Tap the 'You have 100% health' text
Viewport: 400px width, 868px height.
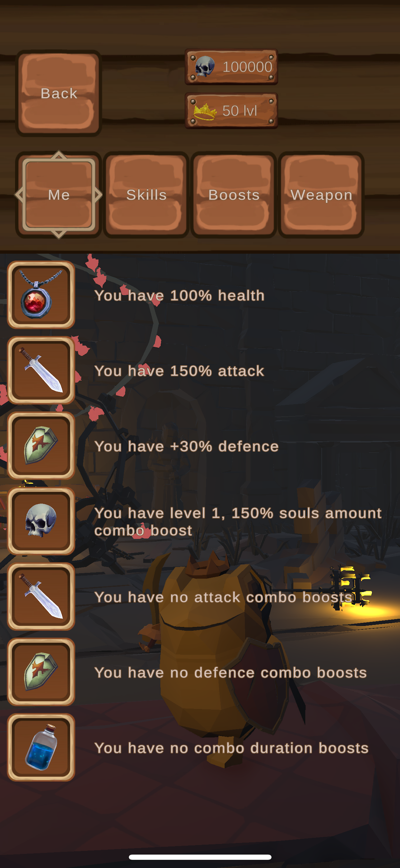pos(180,296)
